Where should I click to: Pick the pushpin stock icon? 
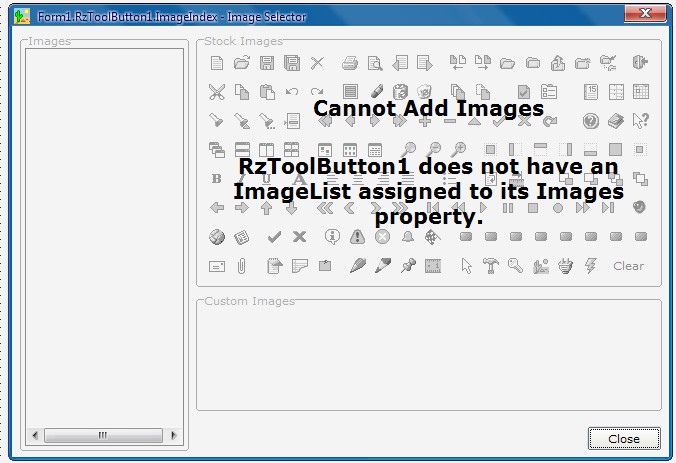tap(408, 266)
